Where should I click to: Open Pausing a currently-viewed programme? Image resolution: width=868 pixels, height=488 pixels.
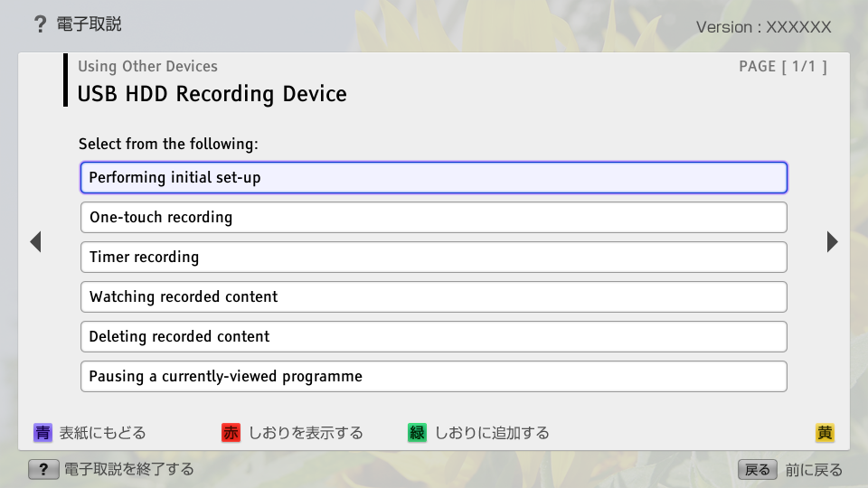pos(434,376)
